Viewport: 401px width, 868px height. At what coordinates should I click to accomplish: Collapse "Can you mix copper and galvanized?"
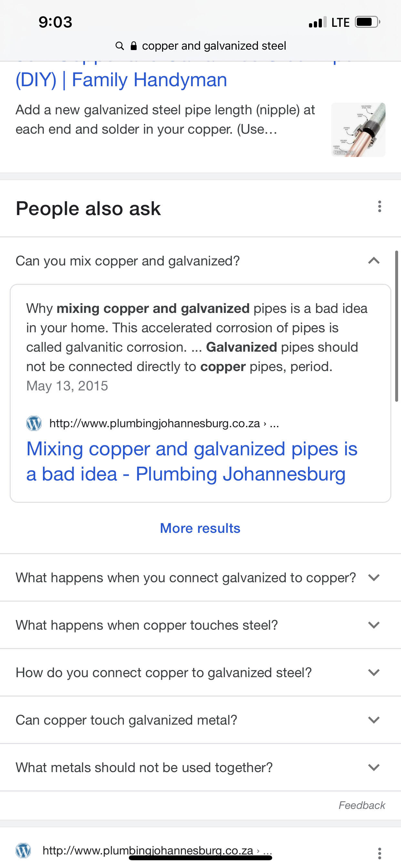(200, 261)
